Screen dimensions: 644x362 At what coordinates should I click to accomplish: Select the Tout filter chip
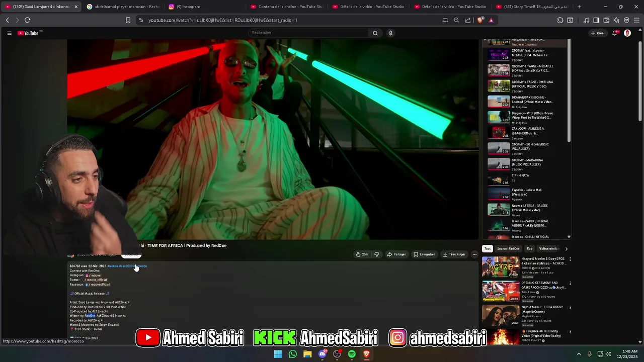click(x=487, y=249)
